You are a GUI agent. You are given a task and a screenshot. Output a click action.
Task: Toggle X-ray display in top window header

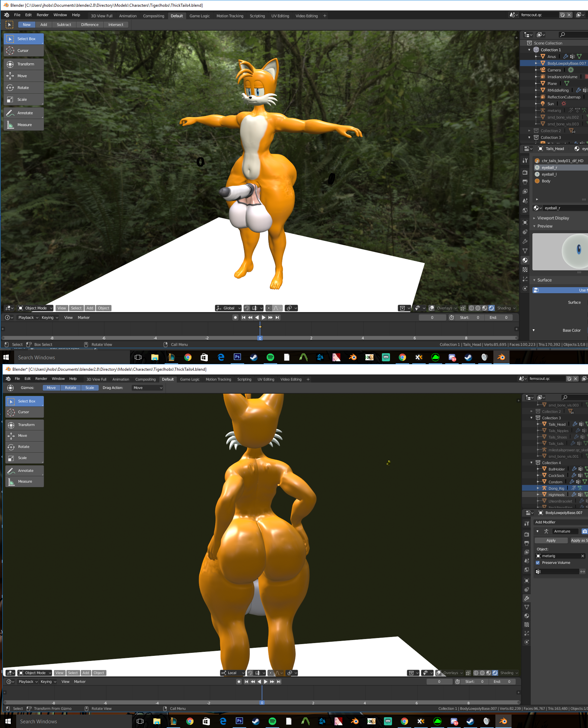(x=463, y=308)
